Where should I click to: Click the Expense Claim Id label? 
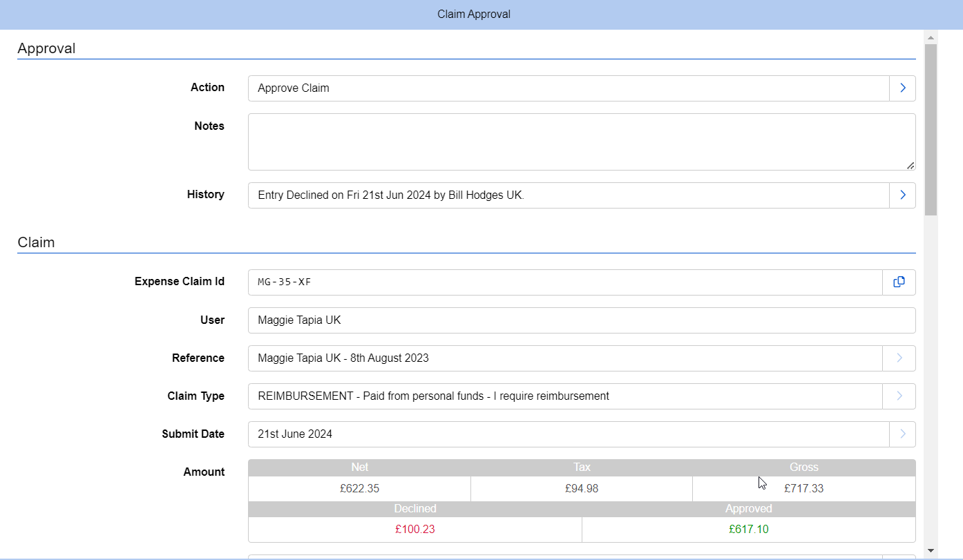click(180, 282)
